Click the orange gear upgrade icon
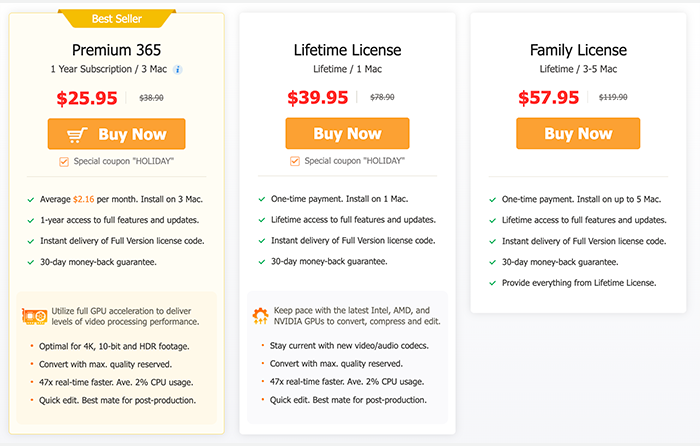700x446 pixels. (x=260, y=316)
